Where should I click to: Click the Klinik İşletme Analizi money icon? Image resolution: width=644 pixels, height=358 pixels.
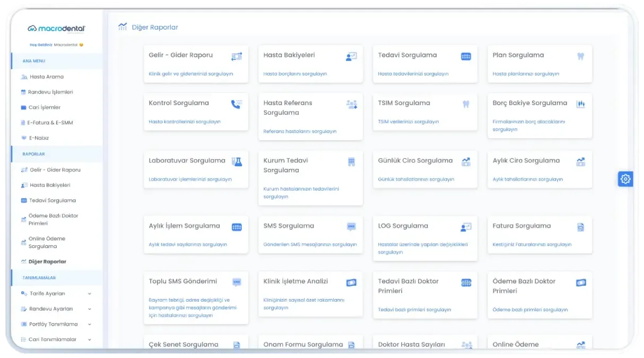(351, 282)
